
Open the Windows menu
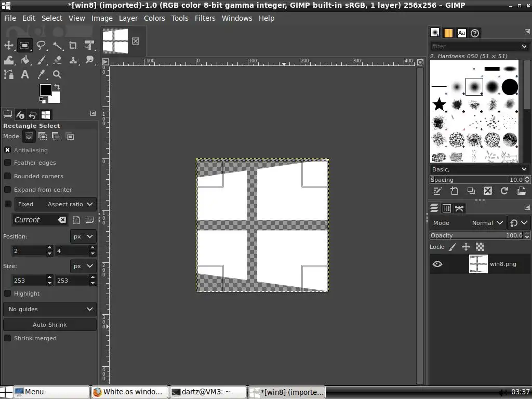click(237, 18)
